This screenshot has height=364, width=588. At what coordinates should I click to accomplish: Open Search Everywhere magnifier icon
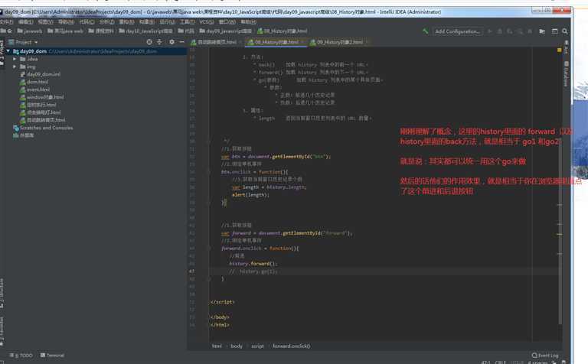[x=565, y=31]
